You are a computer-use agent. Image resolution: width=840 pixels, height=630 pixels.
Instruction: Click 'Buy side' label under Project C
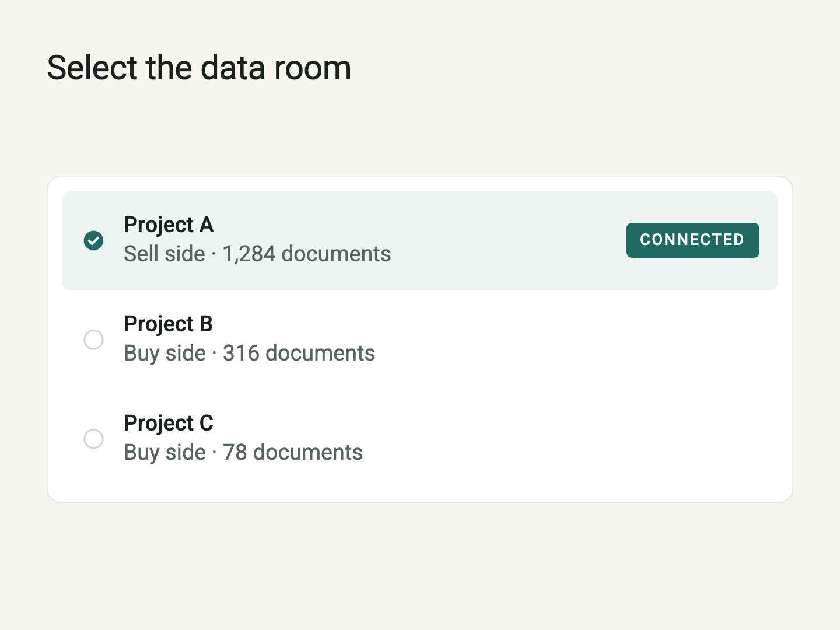point(165,453)
